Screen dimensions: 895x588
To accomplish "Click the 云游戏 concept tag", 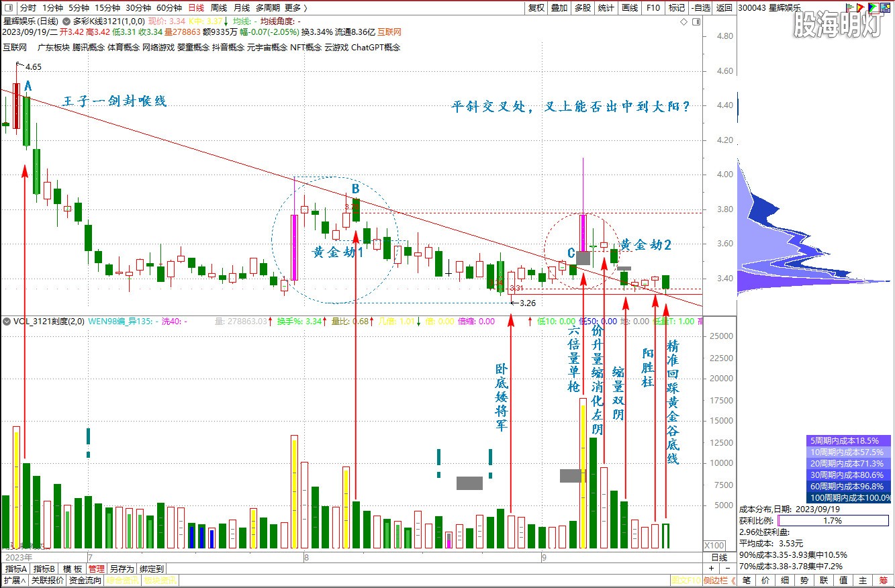I will [x=336, y=48].
